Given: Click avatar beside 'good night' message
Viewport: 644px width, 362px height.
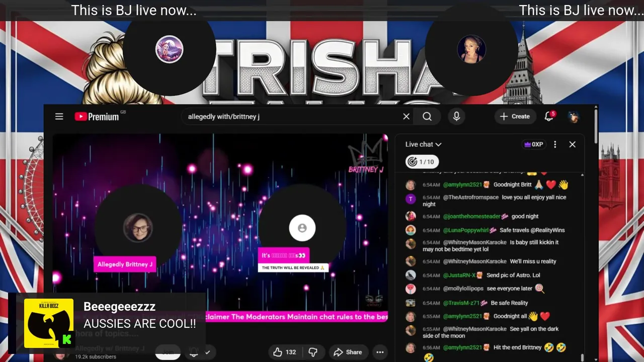Looking at the screenshot, I should (x=411, y=216).
